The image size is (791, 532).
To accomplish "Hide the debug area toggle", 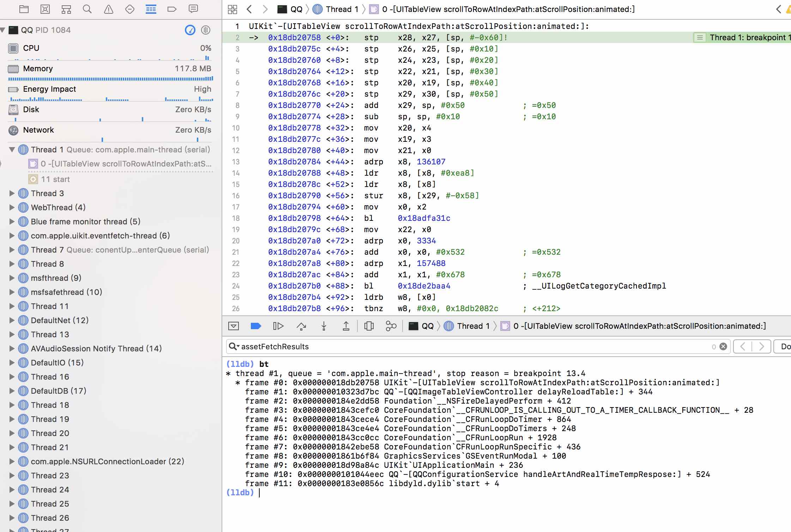I will pyautogui.click(x=234, y=326).
